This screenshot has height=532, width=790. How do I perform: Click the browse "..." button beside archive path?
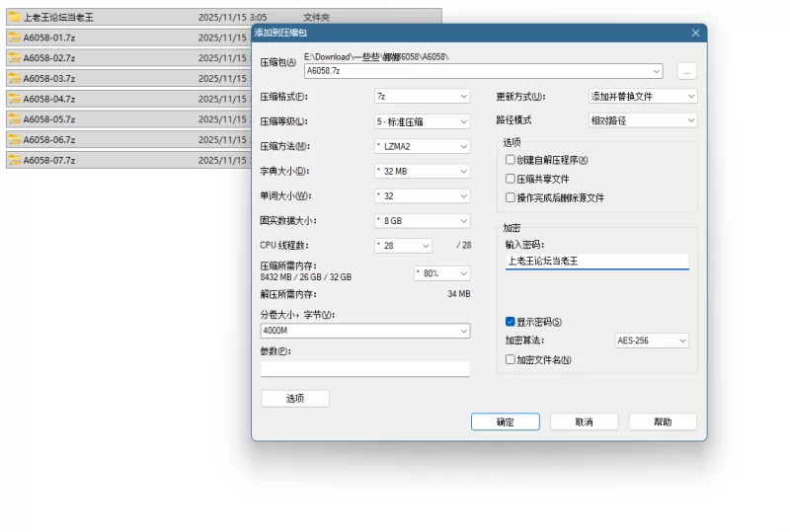[x=686, y=71]
